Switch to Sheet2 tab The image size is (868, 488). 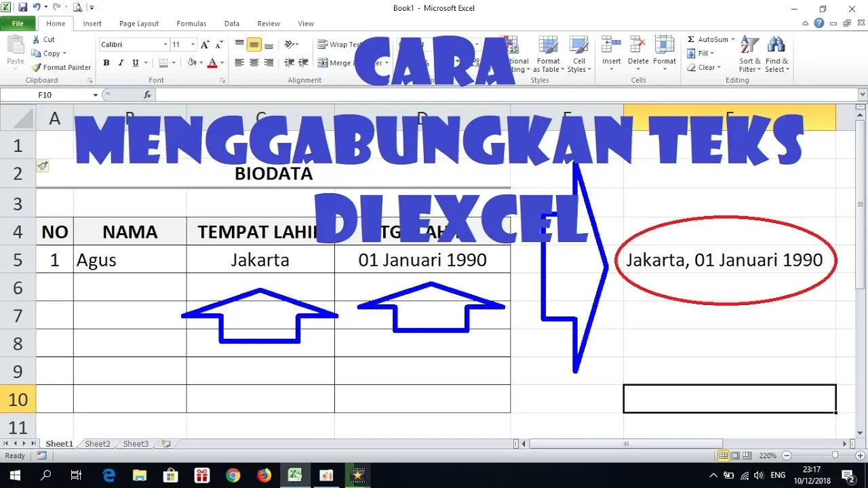point(98,444)
